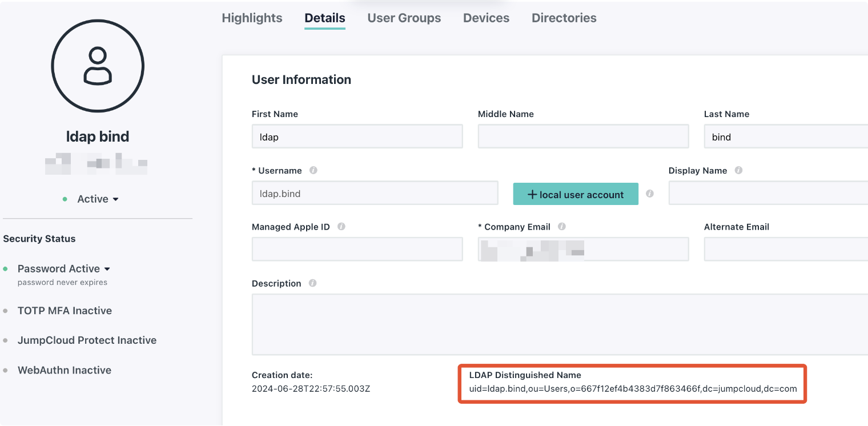The height and width of the screenshot is (426, 868).
Task: Open the Active status dropdown
Action: 98,199
